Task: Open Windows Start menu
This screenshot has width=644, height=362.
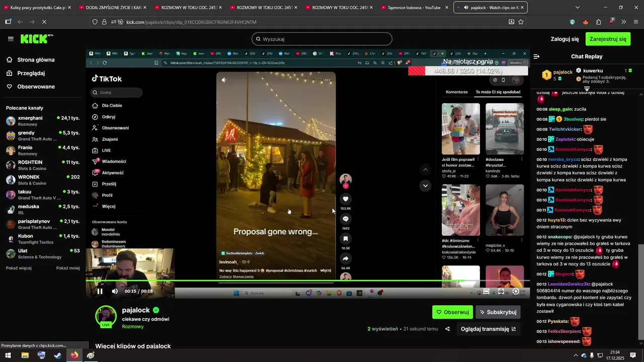Action: [8, 355]
